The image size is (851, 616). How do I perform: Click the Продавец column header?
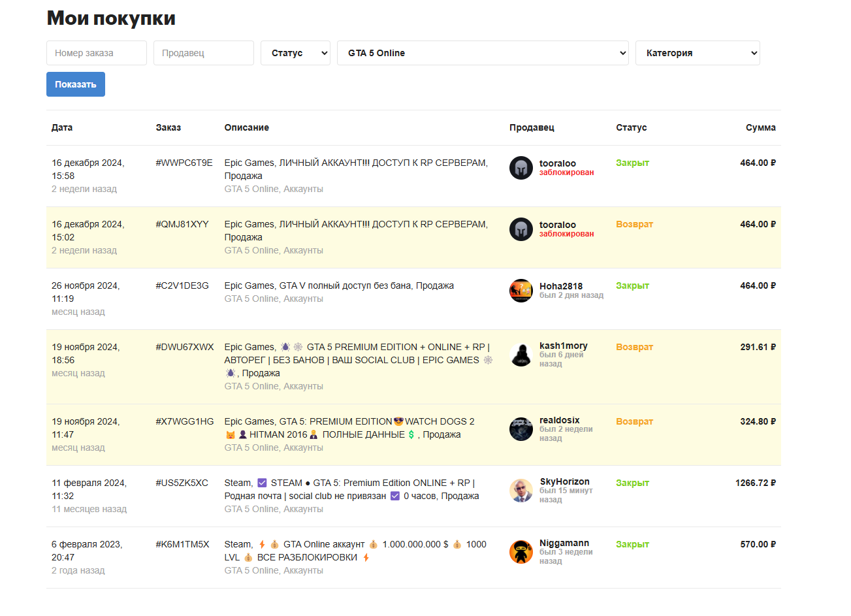pyautogui.click(x=532, y=127)
